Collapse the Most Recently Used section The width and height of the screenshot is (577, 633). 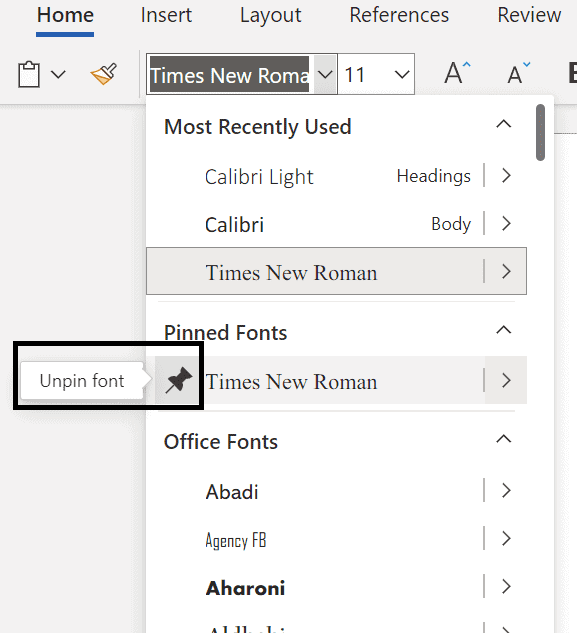(x=504, y=124)
